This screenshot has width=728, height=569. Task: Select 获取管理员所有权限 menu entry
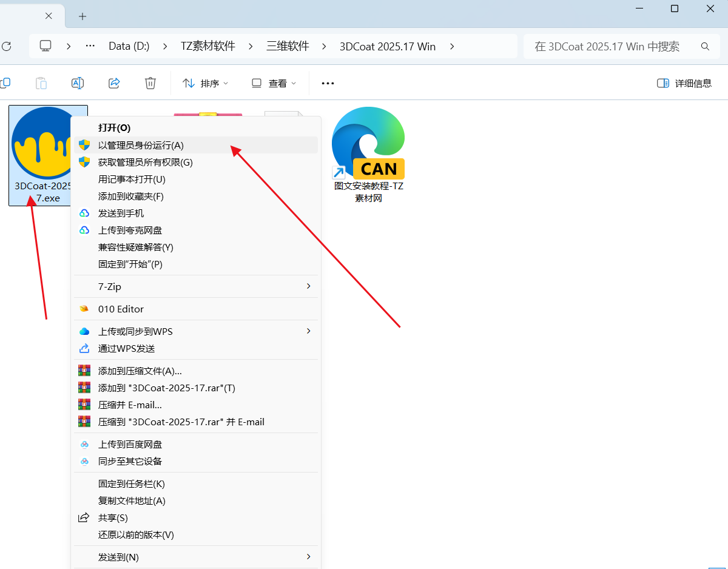pos(196,162)
